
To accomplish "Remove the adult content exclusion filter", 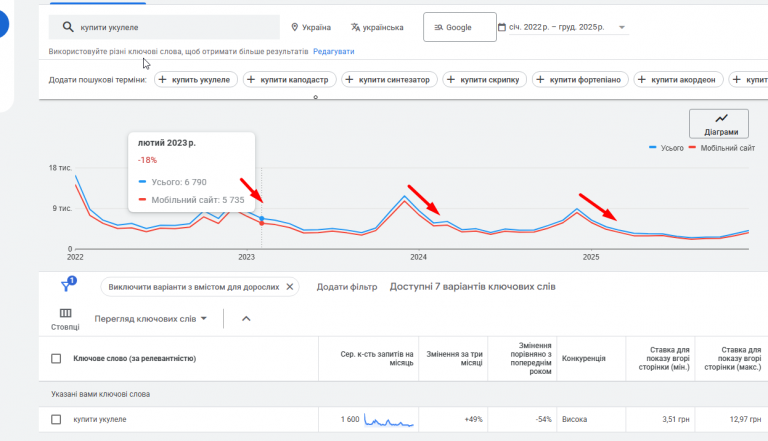I will pos(289,287).
